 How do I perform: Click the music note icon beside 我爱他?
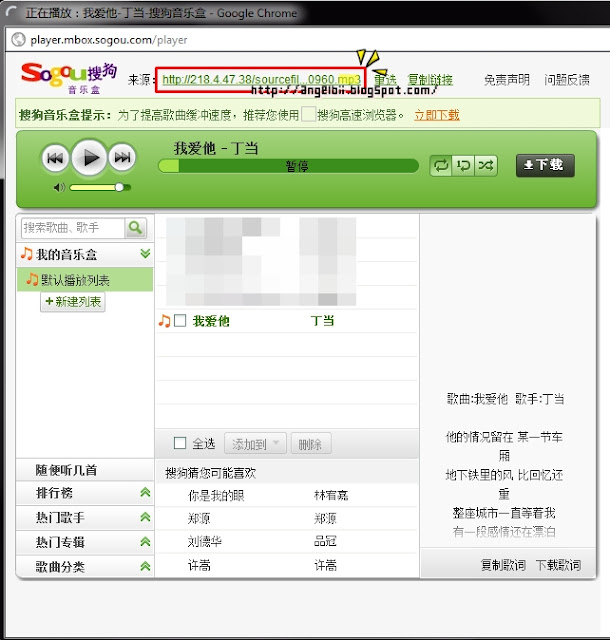tap(164, 321)
